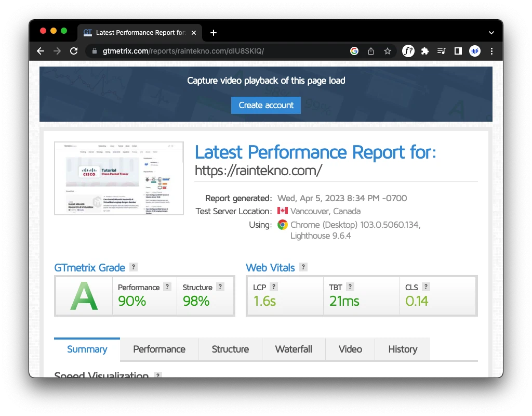The image size is (532, 416).
Task: Open the share page icon in address bar
Action: (x=371, y=51)
